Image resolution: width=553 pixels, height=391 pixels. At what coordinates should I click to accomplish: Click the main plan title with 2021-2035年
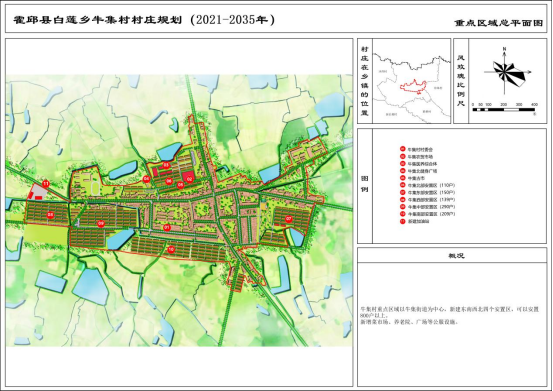[x=144, y=20]
